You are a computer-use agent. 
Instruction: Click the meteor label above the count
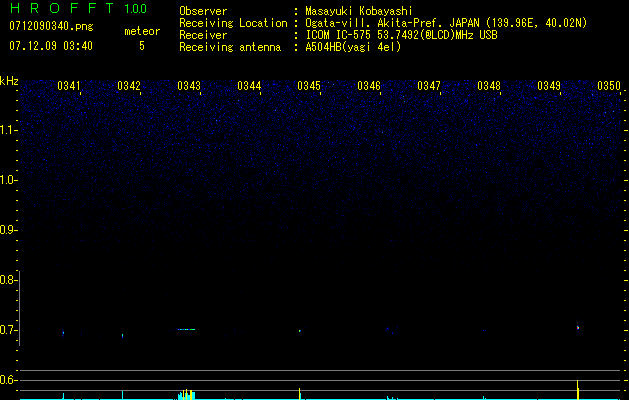[142, 31]
